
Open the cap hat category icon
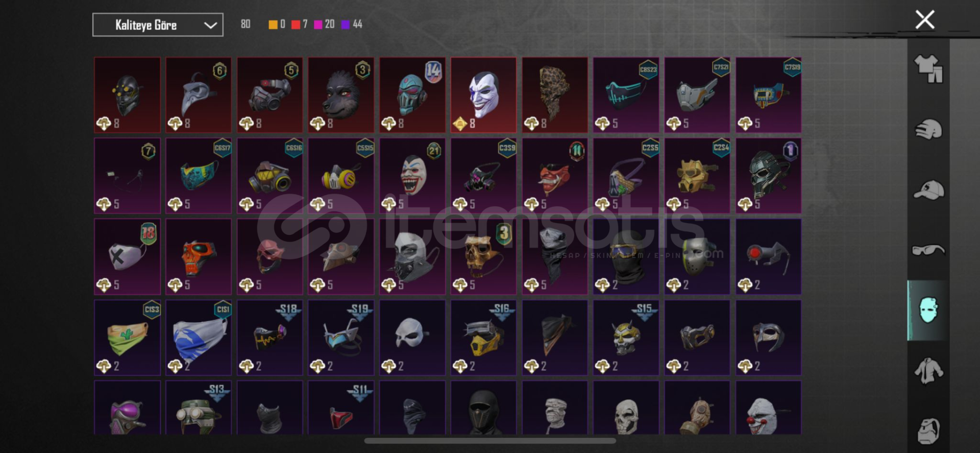(928, 190)
